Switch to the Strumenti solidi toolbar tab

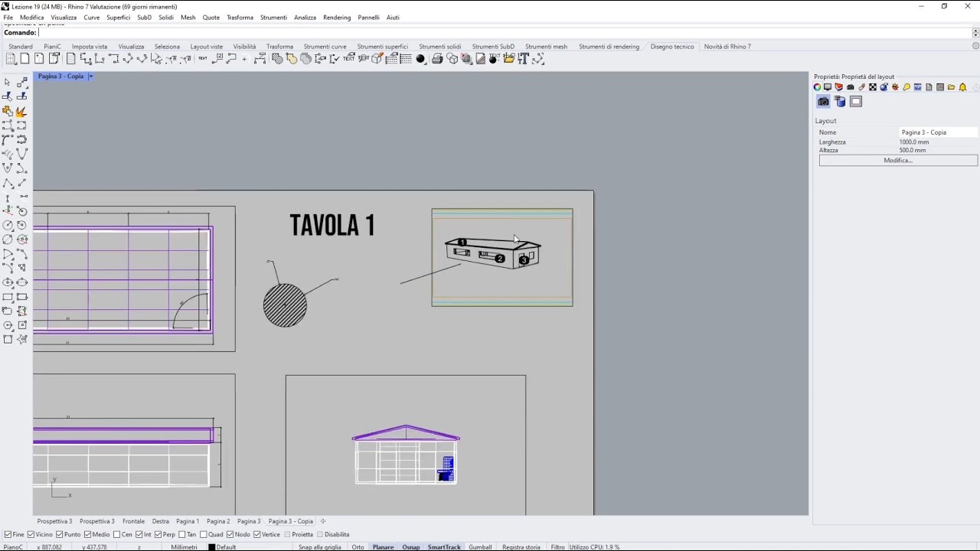point(440,47)
